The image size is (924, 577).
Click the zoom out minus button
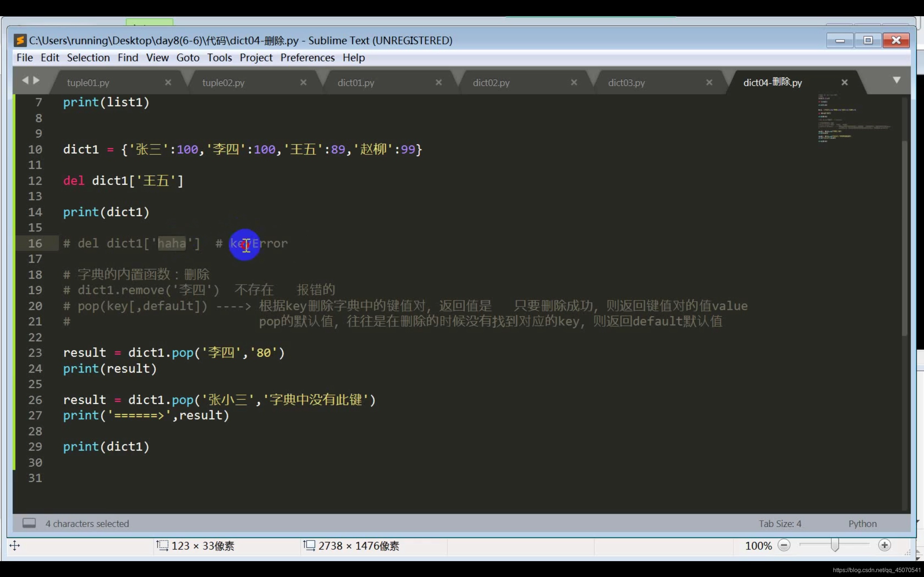784,545
